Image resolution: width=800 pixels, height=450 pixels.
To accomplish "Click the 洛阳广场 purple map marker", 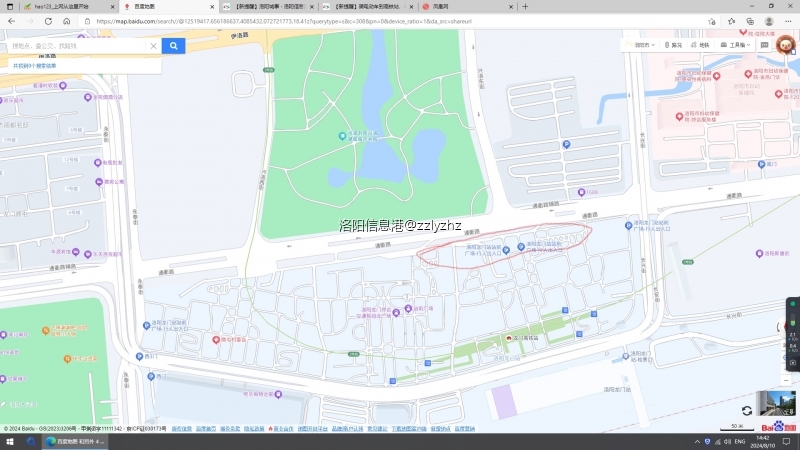I will (x=408, y=309).
